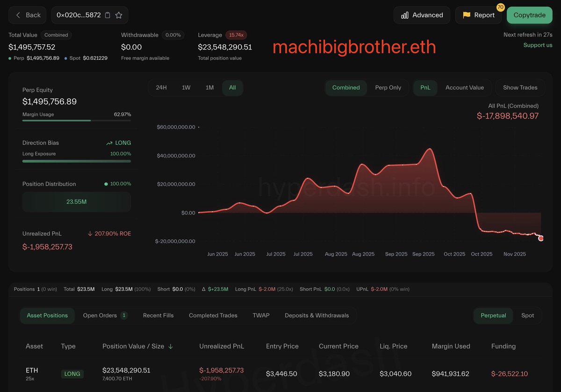Enable Show Trades on the chart
This screenshot has width=561, height=392.
[x=520, y=87]
